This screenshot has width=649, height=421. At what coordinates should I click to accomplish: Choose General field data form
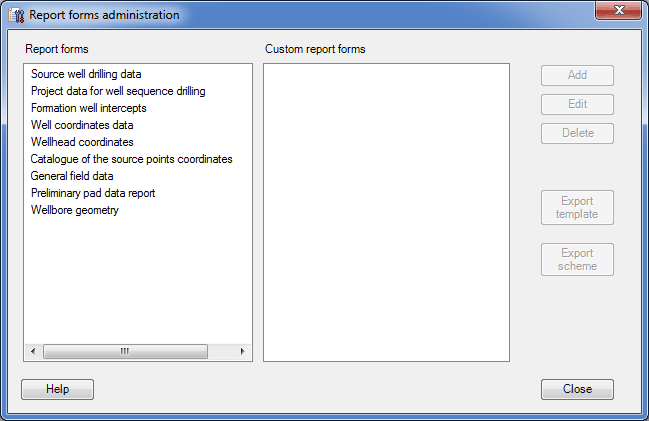pos(72,176)
